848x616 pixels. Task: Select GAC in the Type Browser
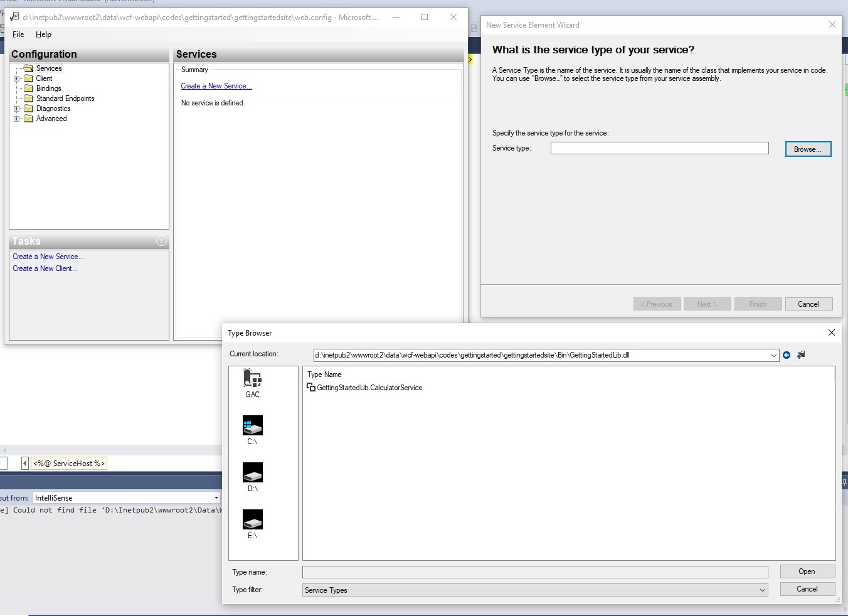click(x=252, y=383)
